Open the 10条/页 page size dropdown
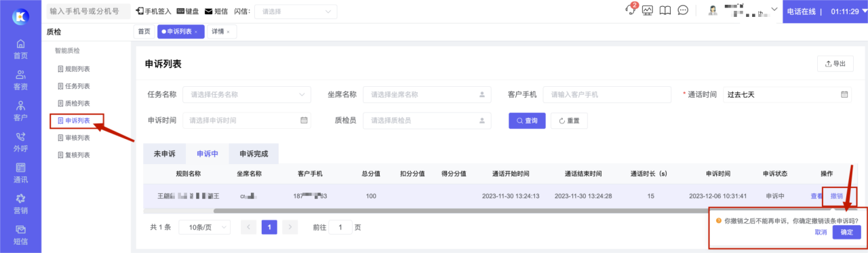 pos(205,227)
